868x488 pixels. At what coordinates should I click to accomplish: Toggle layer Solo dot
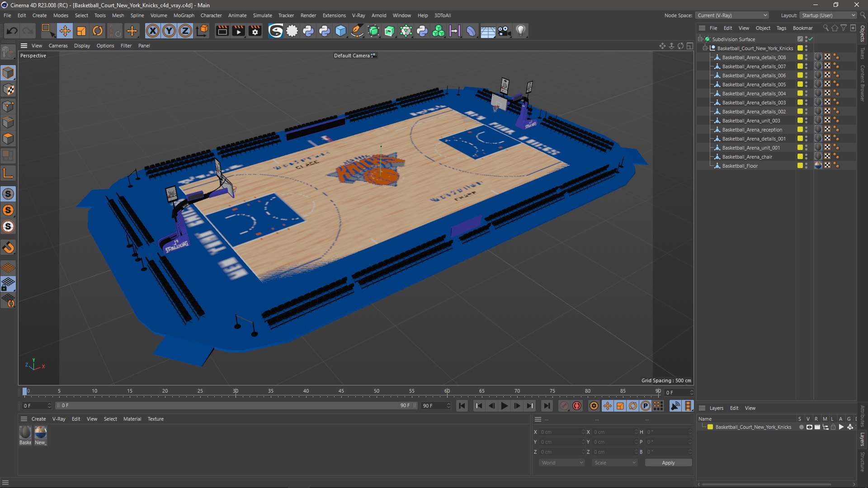(801, 427)
